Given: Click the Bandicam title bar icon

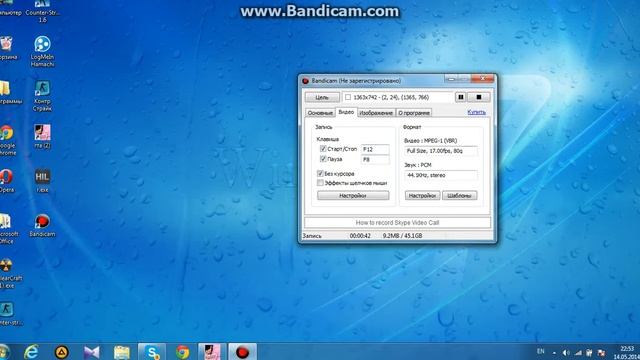Looking at the screenshot, I should 305,81.
